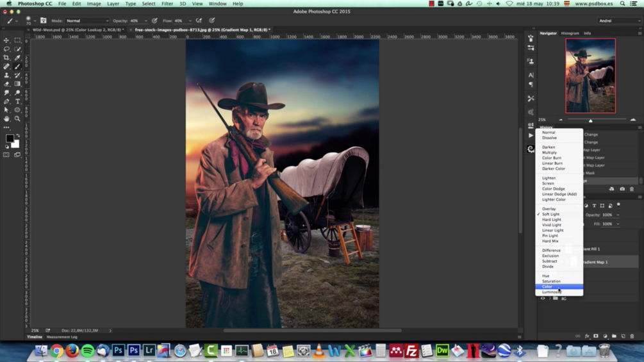Image resolution: width=644 pixels, height=362 pixels.
Task: Toggle pressure for opacity option
Action: (154, 21)
